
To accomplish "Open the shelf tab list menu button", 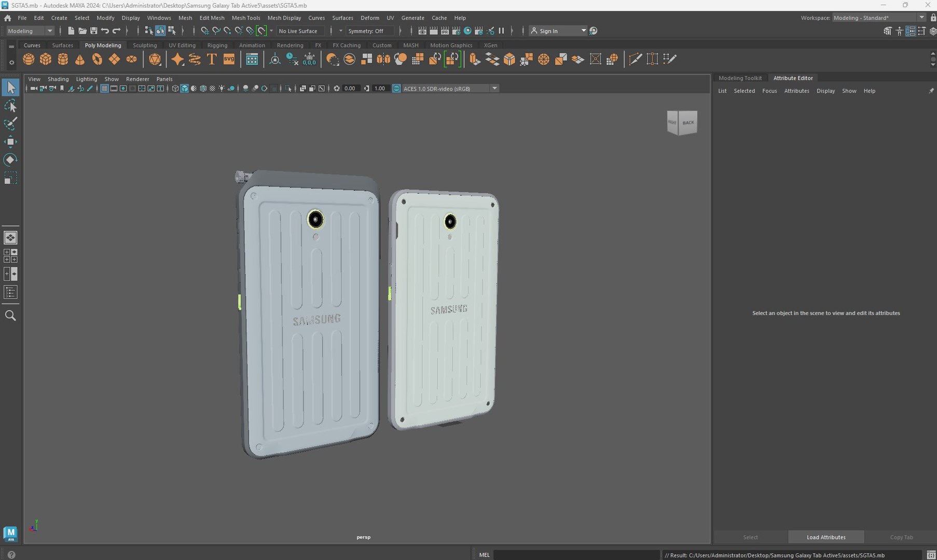I will tap(11, 46).
